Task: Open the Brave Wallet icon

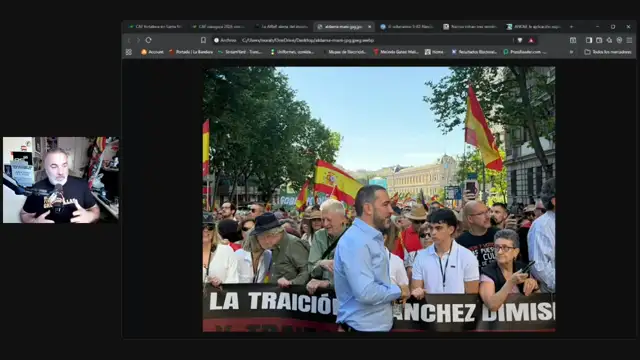Action: [x=599, y=40]
